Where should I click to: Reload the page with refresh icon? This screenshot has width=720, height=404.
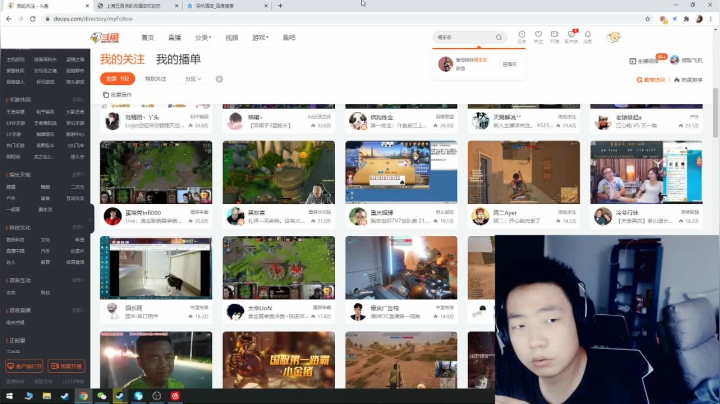(32, 19)
